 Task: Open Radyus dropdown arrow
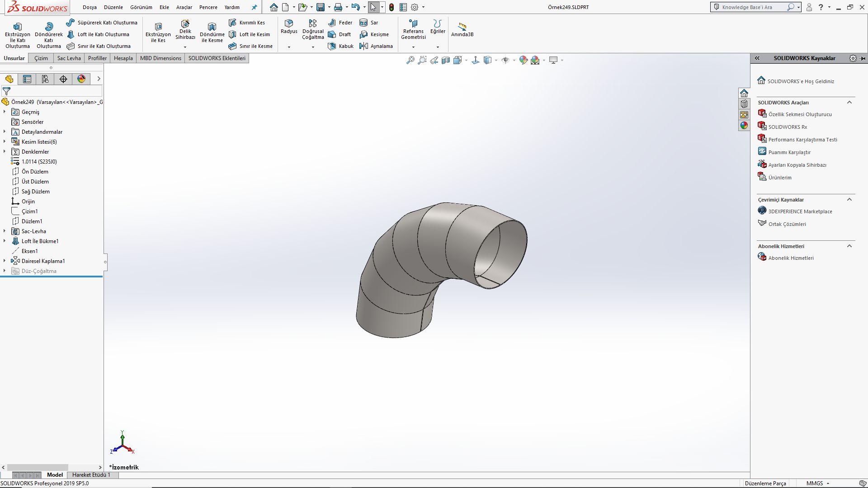point(289,47)
